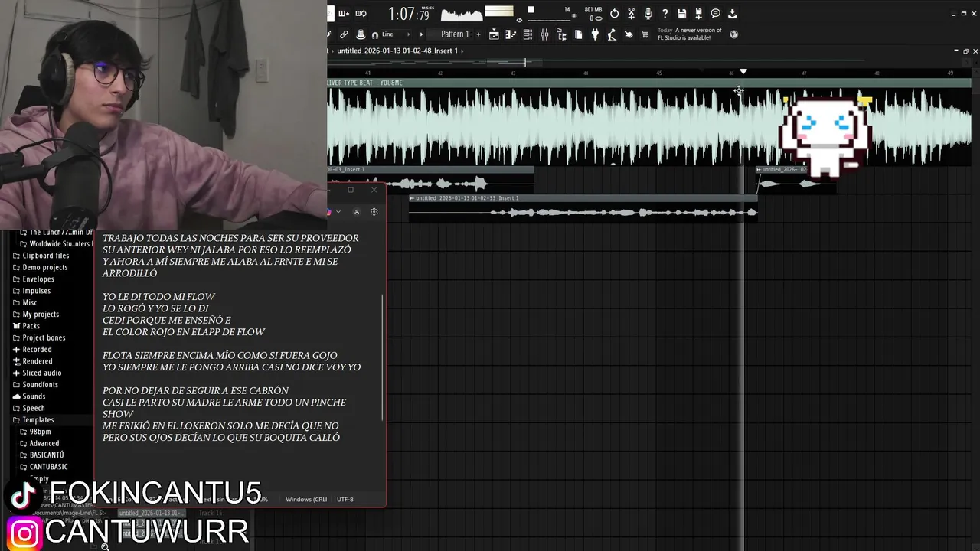Open the Mixer icon
This screenshot has height=551, width=980.
(544, 34)
